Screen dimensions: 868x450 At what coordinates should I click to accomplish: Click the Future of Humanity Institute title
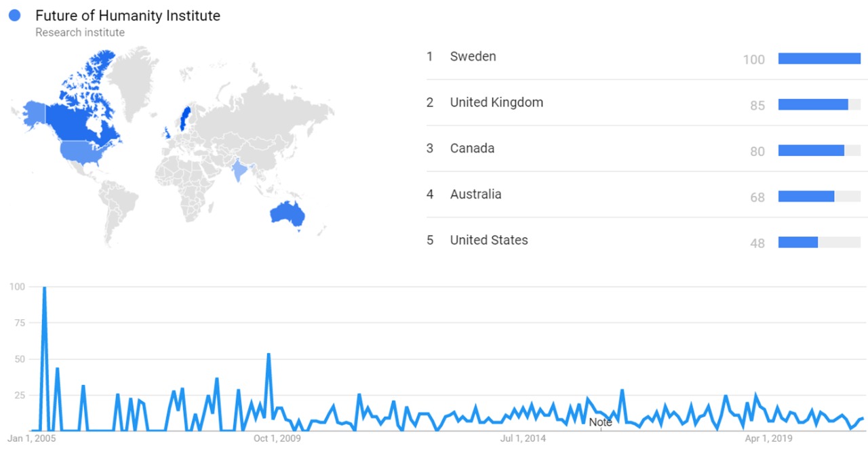coord(127,16)
